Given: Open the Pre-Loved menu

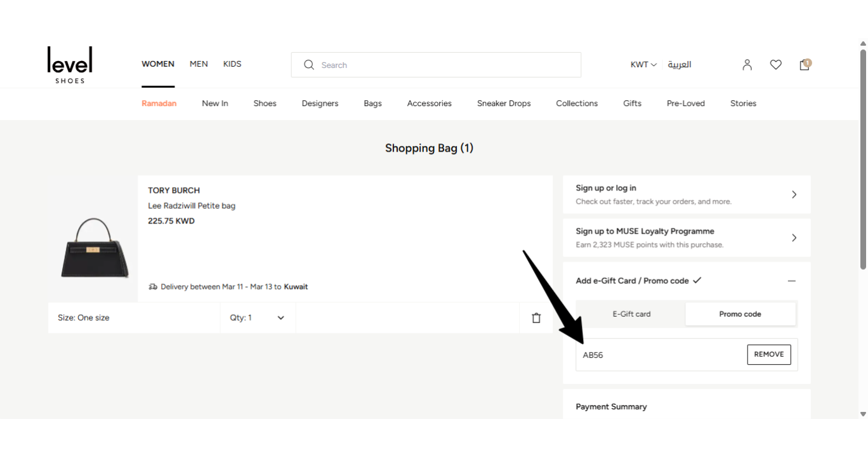Looking at the screenshot, I should coord(685,103).
